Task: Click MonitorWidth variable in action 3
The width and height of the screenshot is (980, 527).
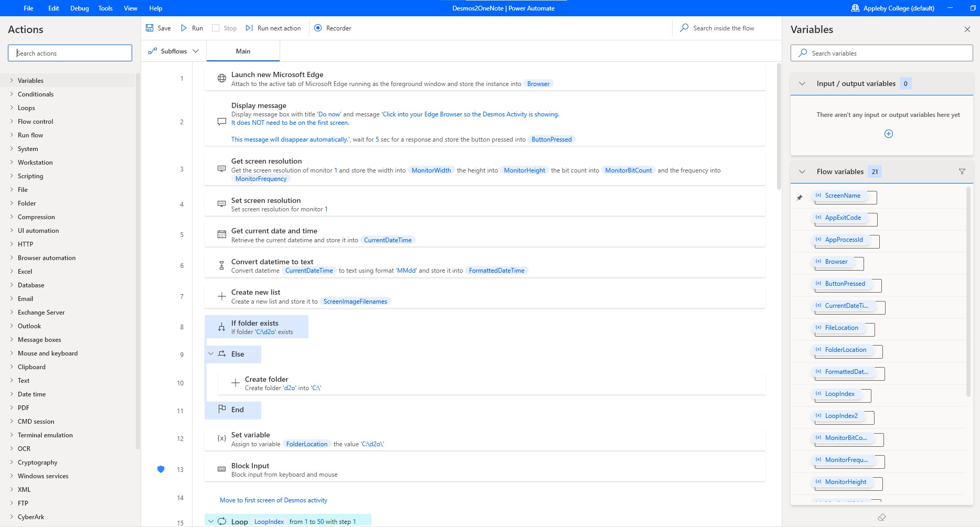Action: click(431, 170)
